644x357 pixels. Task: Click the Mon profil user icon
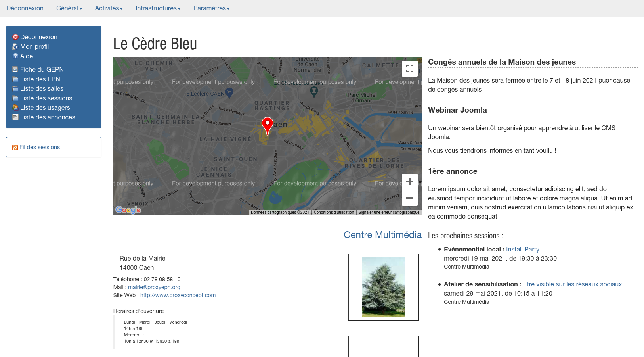click(15, 46)
